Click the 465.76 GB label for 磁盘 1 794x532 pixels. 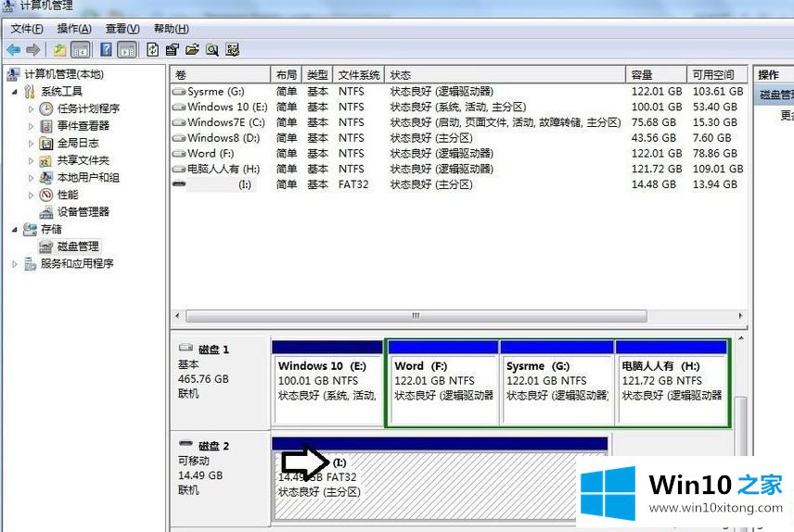click(x=203, y=379)
